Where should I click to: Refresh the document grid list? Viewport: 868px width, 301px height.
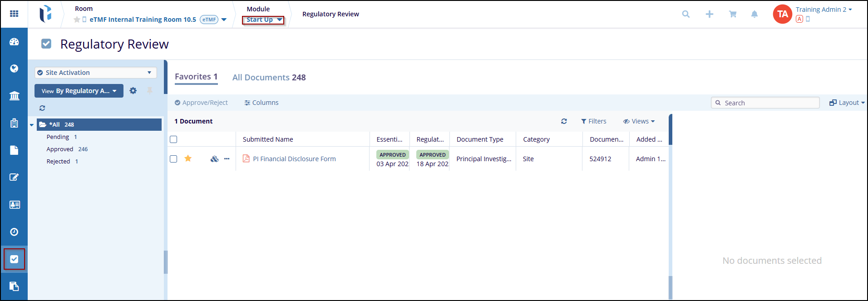tap(564, 121)
